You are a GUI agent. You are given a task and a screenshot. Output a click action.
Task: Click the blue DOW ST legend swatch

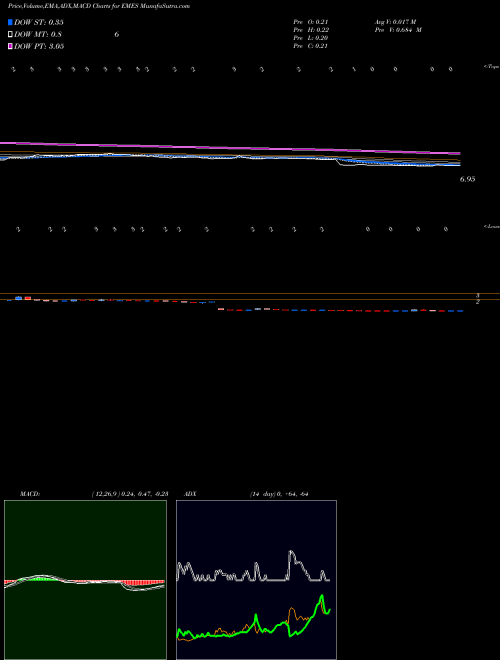tap(10, 22)
